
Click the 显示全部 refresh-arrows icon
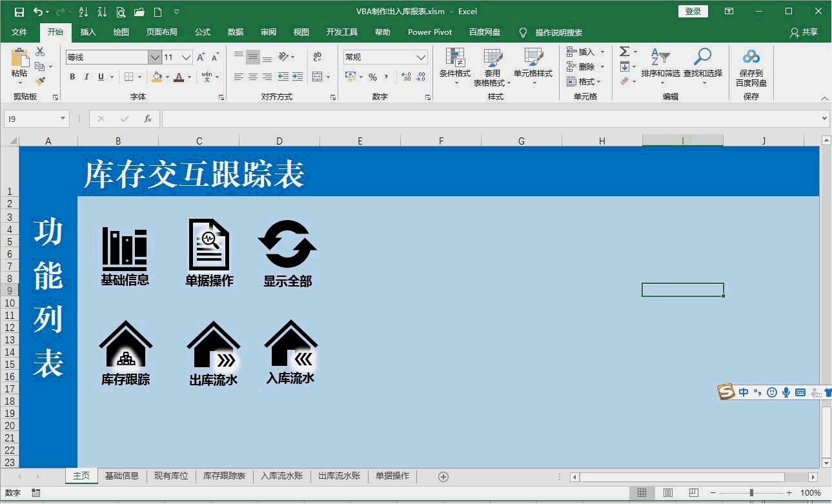[x=288, y=245]
